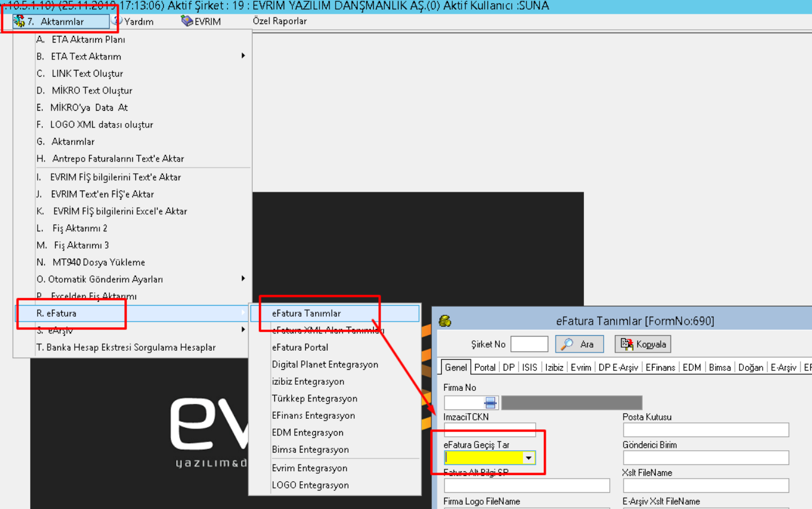812x509 pixels.
Task: Click the Xslt FileName input field
Action: 706,485
